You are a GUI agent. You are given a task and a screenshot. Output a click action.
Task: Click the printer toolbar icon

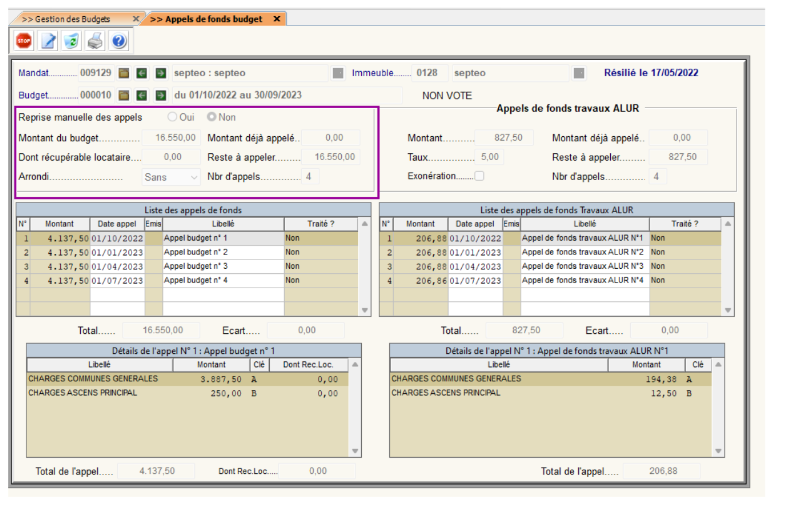point(95,41)
